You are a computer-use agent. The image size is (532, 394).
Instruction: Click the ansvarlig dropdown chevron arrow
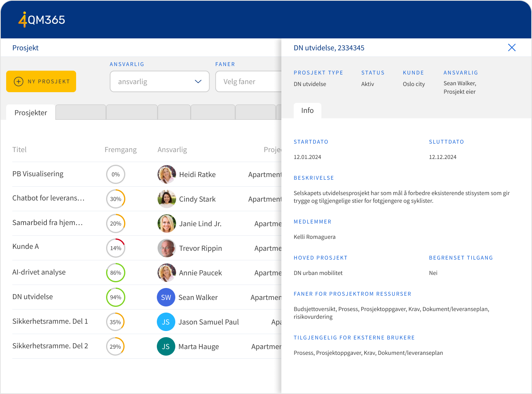pyautogui.click(x=198, y=81)
